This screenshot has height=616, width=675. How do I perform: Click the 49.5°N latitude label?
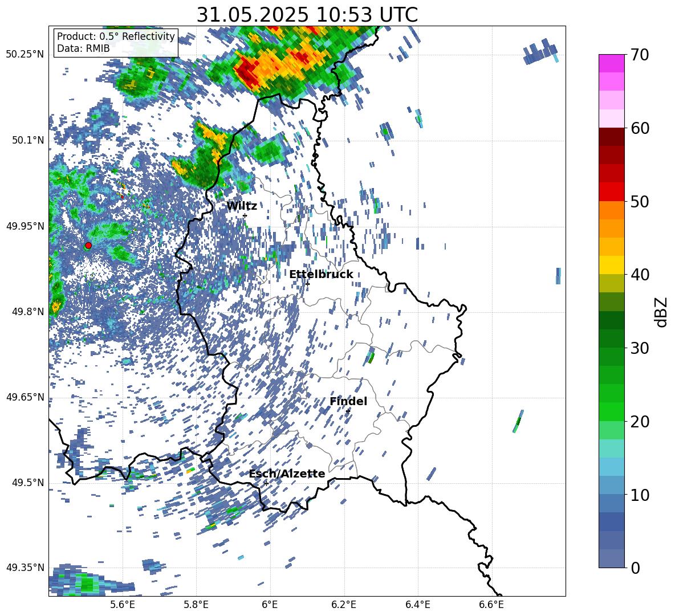tap(27, 483)
